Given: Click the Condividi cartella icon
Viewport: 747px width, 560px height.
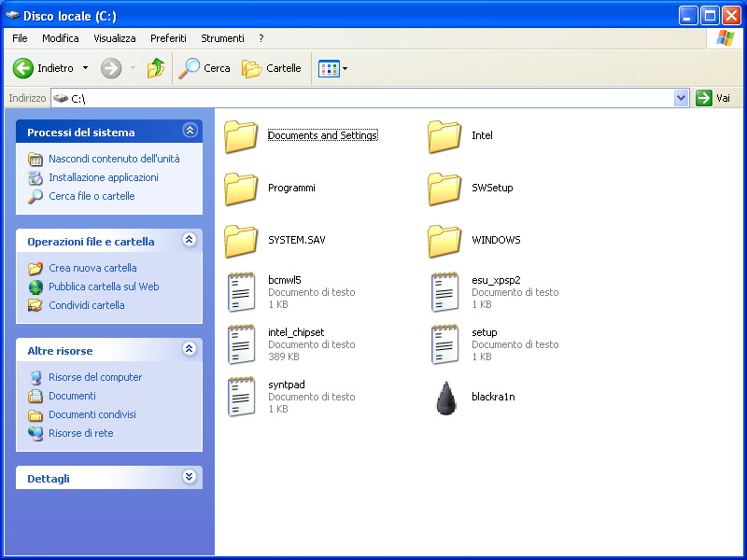Looking at the screenshot, I should 35,305.
